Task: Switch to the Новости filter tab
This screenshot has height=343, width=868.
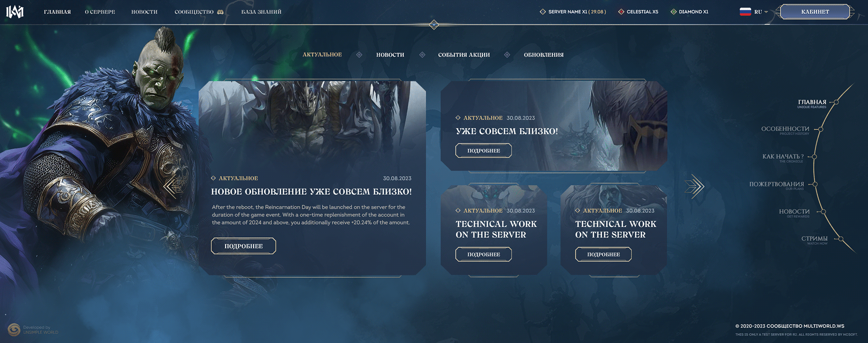Action: (390, 55)
